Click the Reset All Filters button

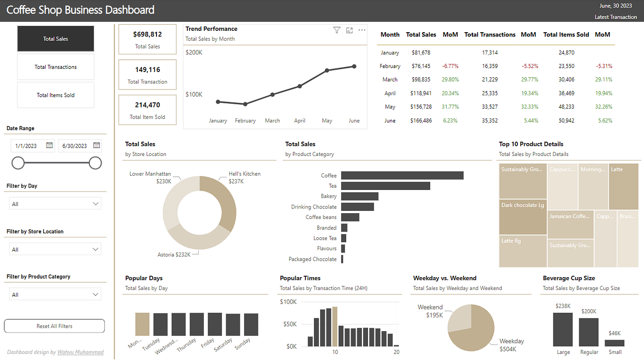[x=54, y=326]
